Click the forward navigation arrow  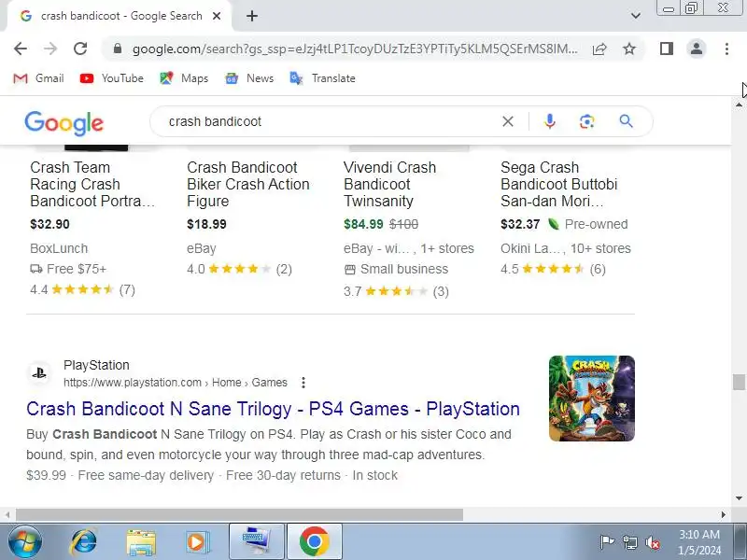(50, 49)
